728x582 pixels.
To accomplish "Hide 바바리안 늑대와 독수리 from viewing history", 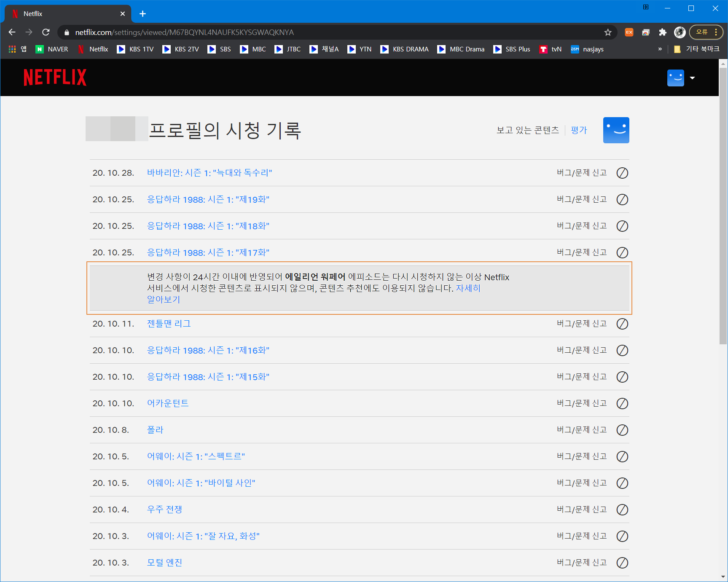I will coord(622,173).
